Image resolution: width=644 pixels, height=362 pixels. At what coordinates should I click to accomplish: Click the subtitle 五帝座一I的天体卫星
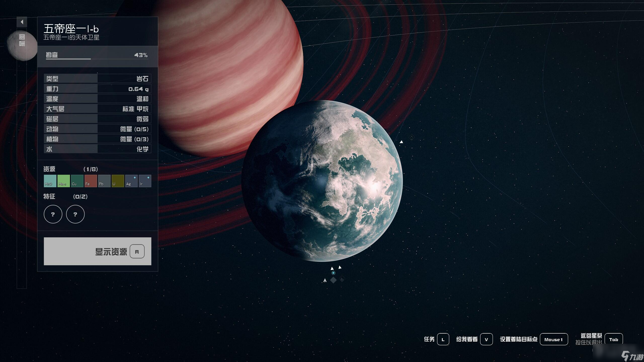point(71,37)
